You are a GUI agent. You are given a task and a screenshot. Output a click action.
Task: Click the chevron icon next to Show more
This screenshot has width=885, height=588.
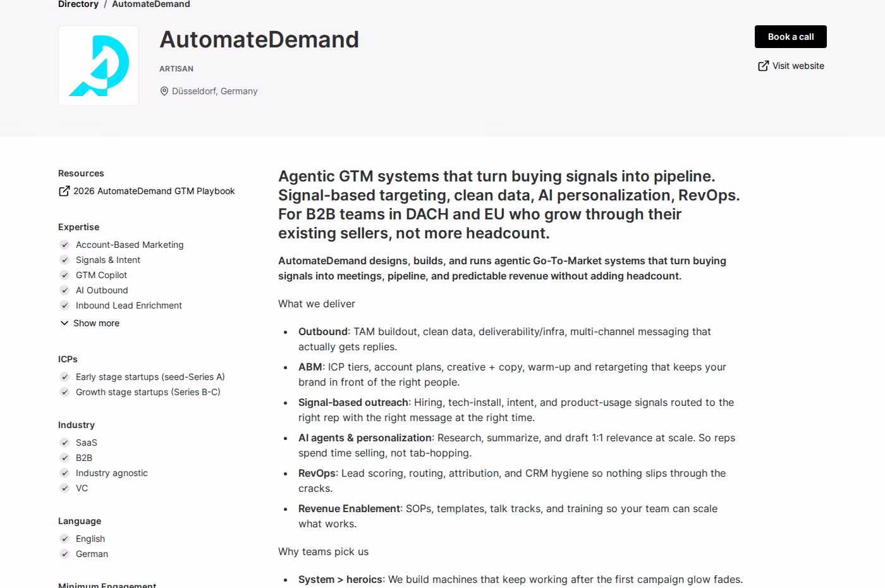(x=64, y=323)
